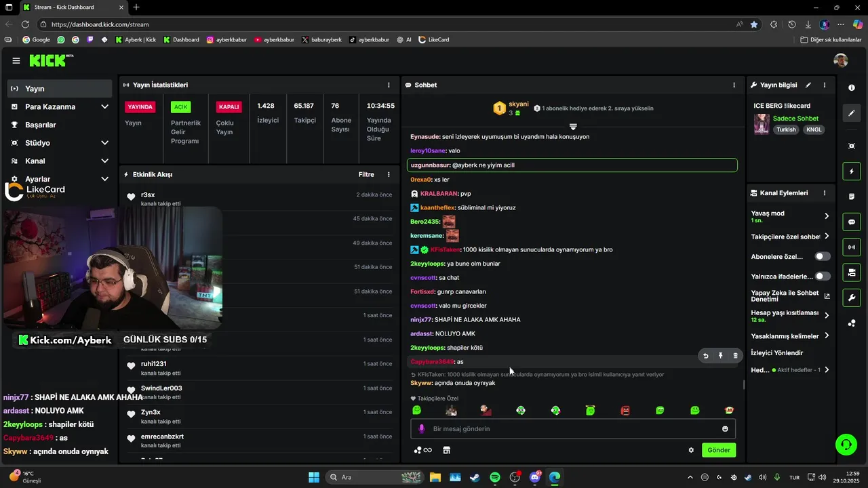868x488 pixels.
Task: Click the reply arrow on highlighted message
Action: [705, 356]
